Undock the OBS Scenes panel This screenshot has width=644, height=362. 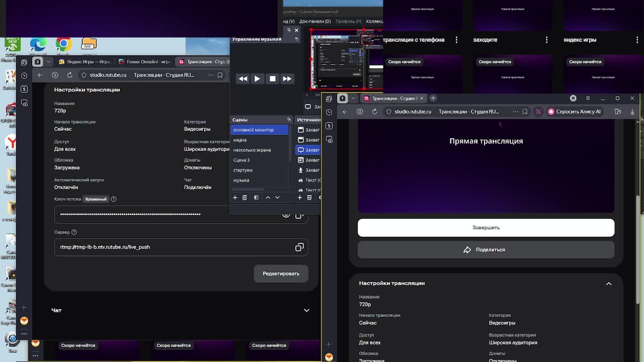click(x=289, y=120)
